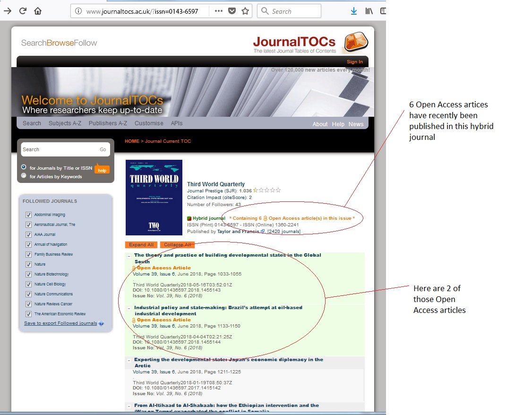Uncheck the Annual of Navigation checkbox
This screenshot has width=532, height=415.
tap(28, 244)
